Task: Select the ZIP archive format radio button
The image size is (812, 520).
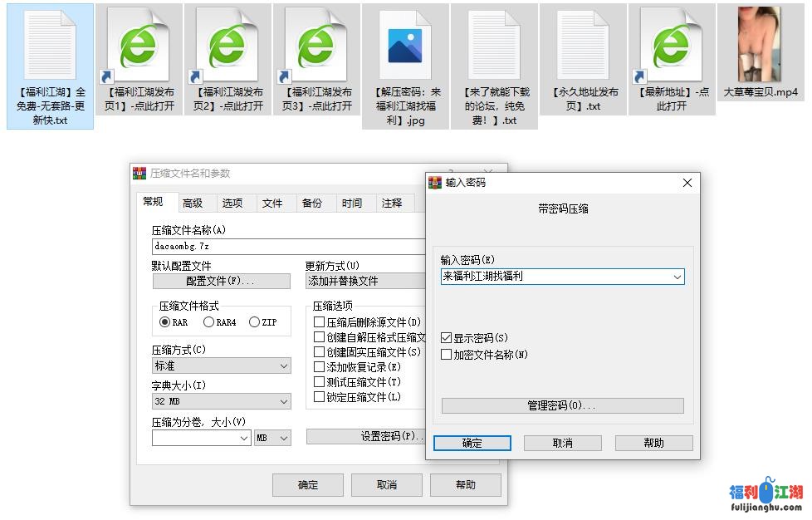Action: pyautogui.click(x=254, y=322)
